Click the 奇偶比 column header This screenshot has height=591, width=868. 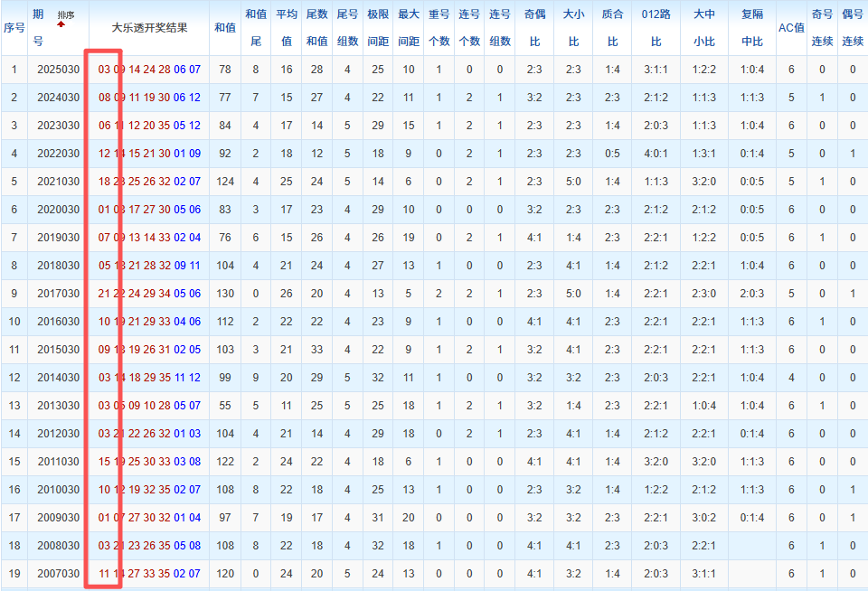[x=534, y=28]
